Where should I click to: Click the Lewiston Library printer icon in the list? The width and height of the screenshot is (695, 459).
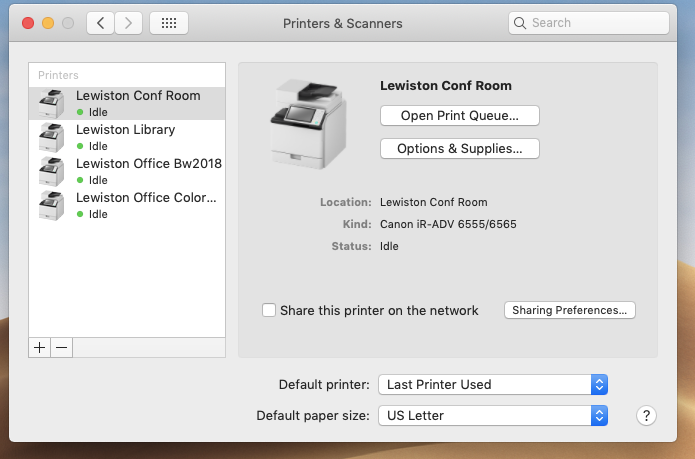[x=51, y=137]
